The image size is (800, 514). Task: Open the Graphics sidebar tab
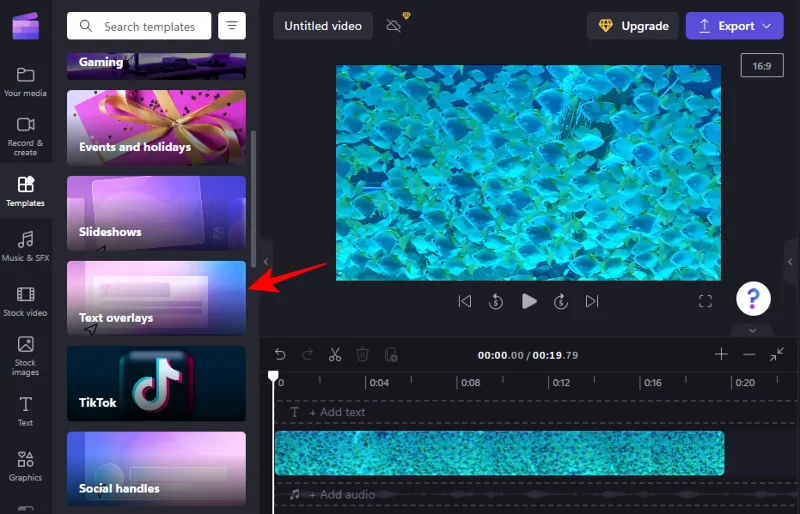click(x=25, y=466)
